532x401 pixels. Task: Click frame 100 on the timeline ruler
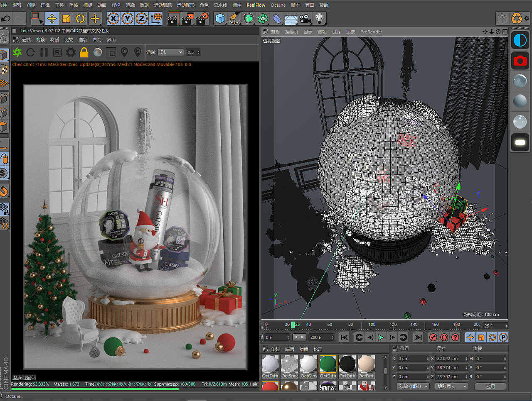(x=373, y=325)
